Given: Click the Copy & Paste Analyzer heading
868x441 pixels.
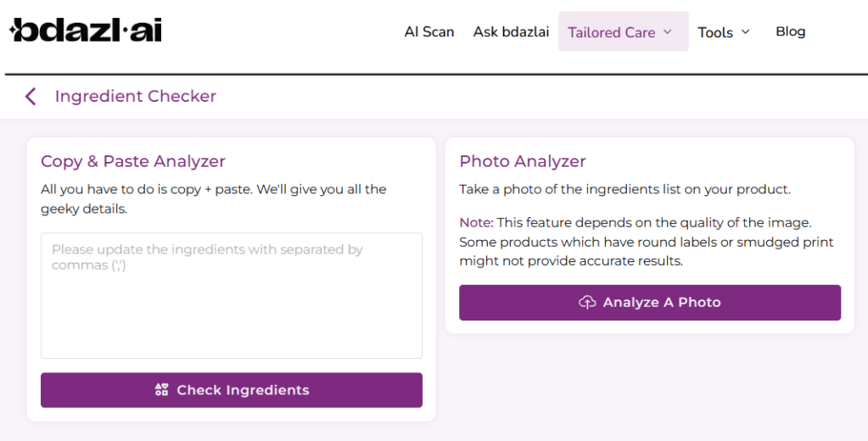Looking at the screenshot, I should point(133,161).
